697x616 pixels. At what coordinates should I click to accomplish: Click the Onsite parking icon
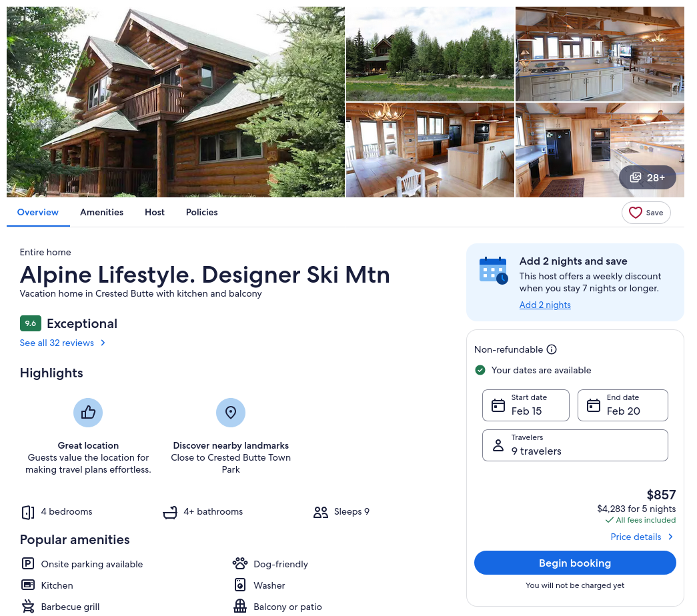[28, 563]
